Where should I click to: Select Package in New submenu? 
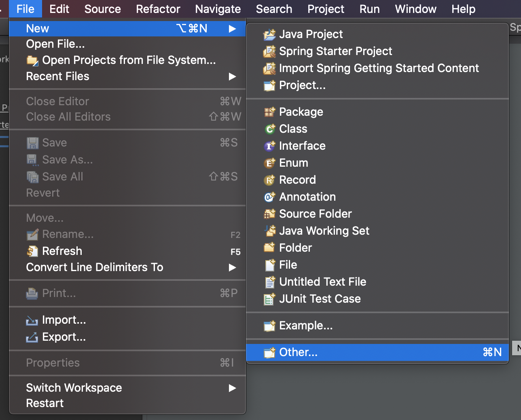301,112
